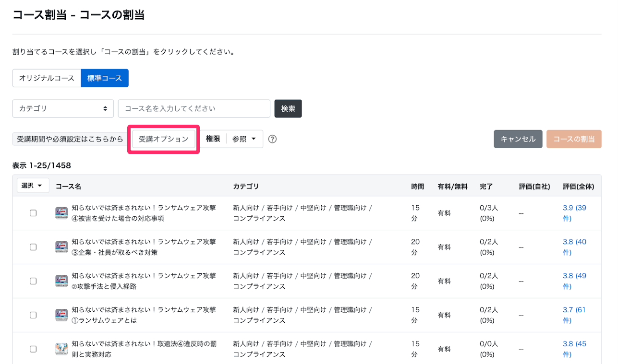Click course title ②攻撃手法と侵入経路

coord(144,281)
